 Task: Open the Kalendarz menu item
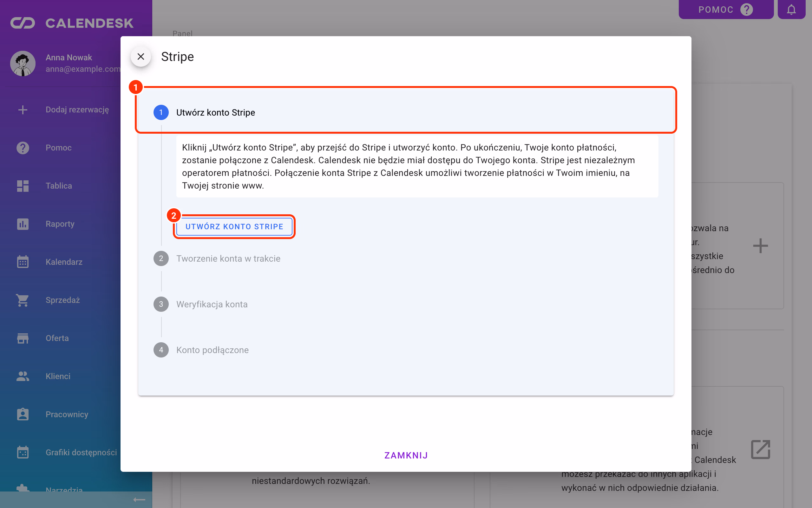(64, 262)
